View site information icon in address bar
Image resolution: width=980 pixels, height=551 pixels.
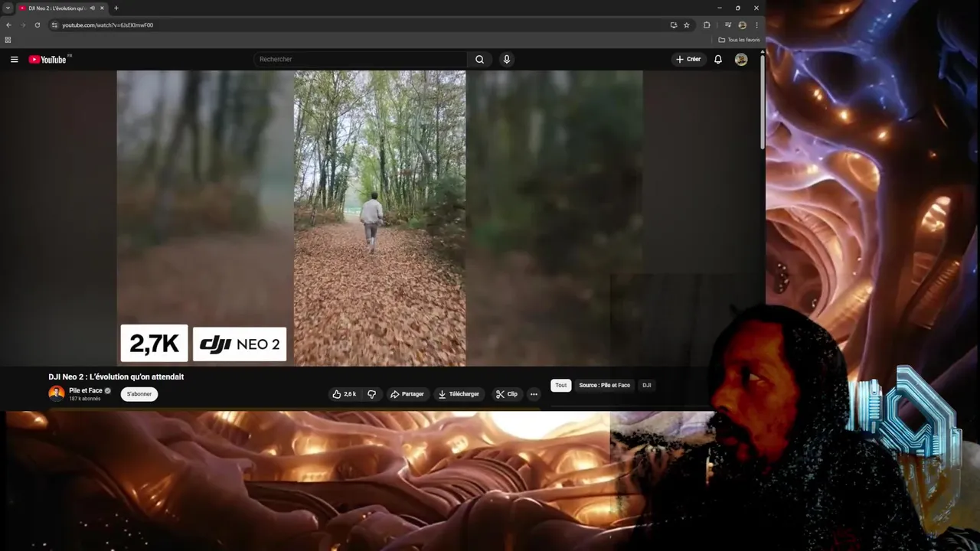pos(54,25)
